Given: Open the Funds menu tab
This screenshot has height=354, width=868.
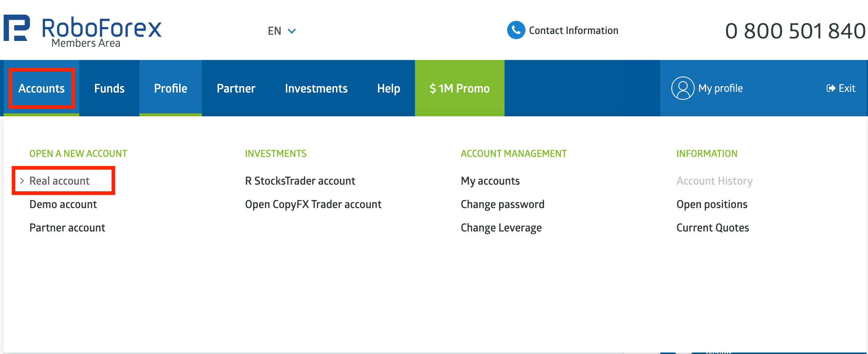Looking at the screenshot, I should 109,88.
